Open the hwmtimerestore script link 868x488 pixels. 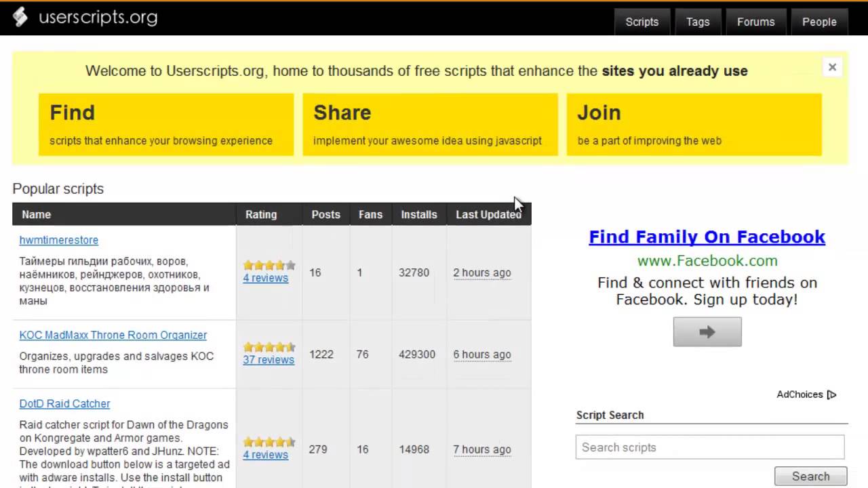(x=59, y=240)
